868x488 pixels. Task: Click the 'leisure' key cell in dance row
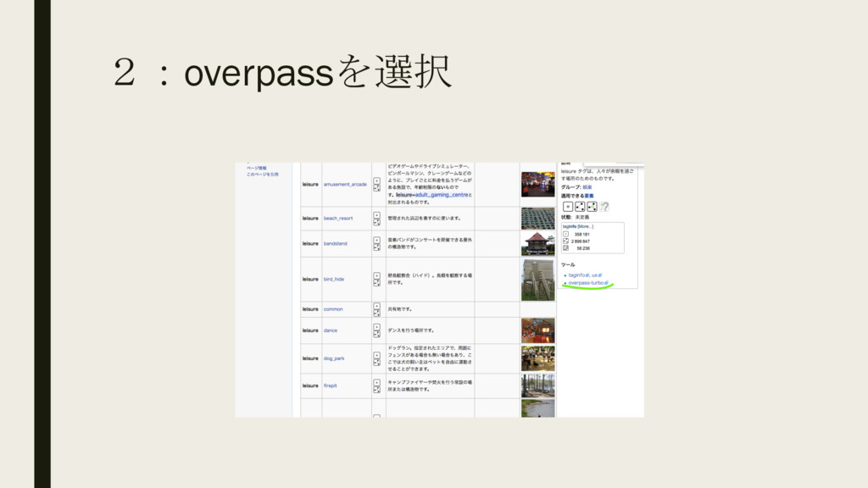pos(310,330)
